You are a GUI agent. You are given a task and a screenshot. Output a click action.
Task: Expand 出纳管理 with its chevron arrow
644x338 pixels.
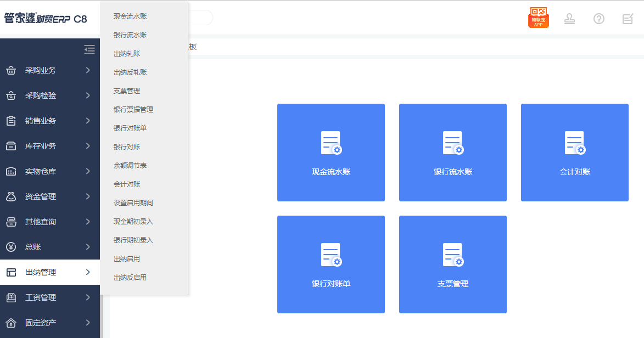coord(88,272)
